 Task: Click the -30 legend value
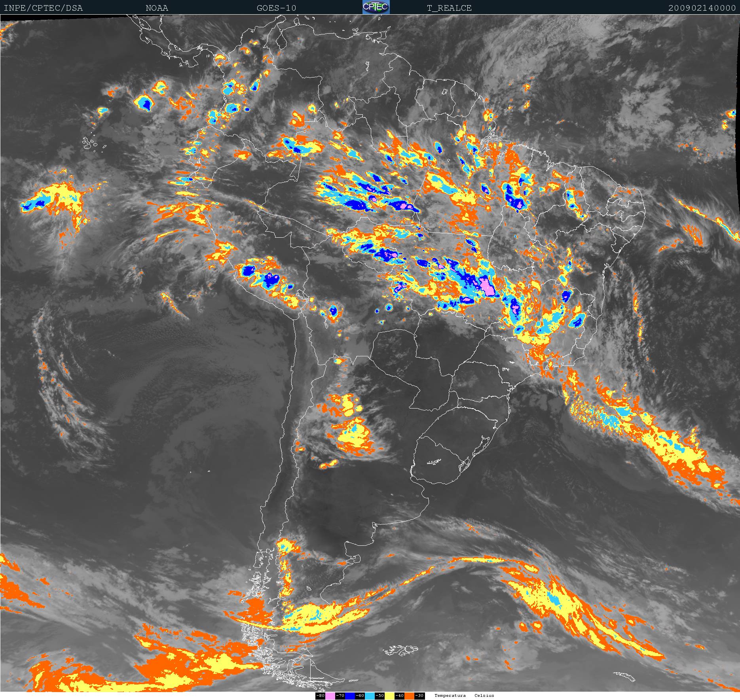[x=419, y=696]
